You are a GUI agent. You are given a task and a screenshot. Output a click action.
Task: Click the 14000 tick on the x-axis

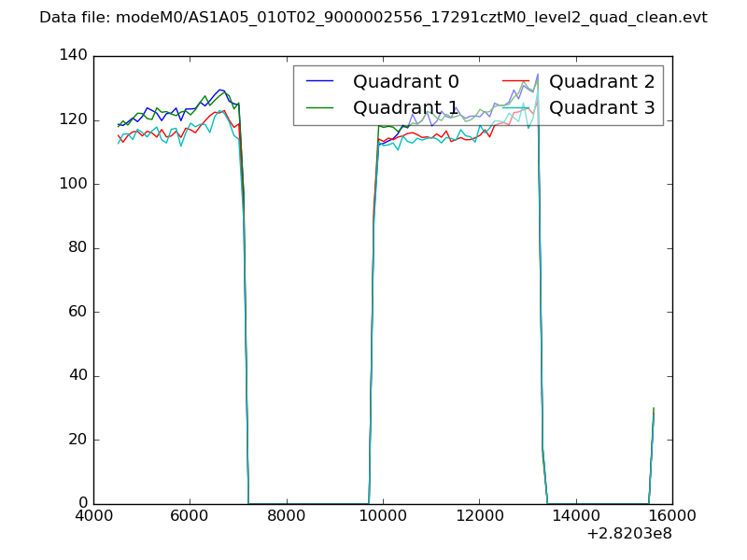pyautogui.click(x=576, y=516)
